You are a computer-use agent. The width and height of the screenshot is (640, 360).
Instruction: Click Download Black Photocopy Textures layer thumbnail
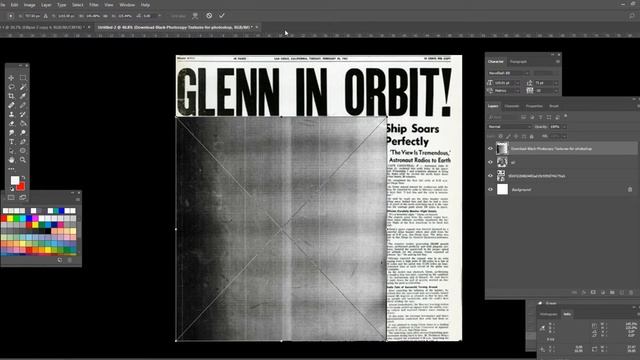click(502, 149)
